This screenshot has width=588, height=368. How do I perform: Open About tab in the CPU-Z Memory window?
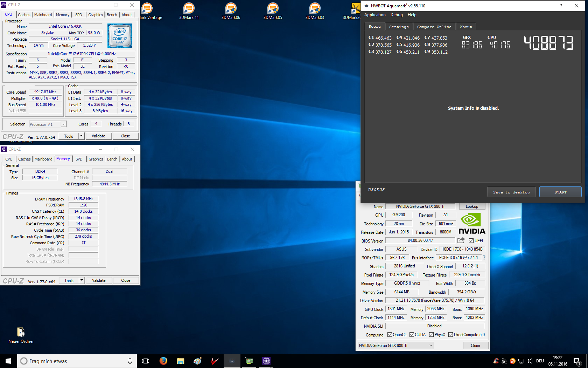[127, 159]
